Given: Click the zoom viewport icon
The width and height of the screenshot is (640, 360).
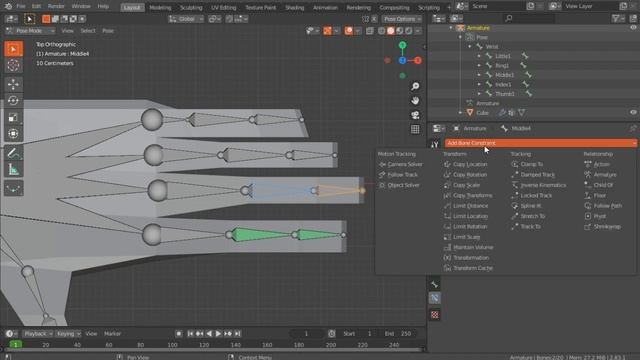Looking at the screenshot, I should click(415, 86).
